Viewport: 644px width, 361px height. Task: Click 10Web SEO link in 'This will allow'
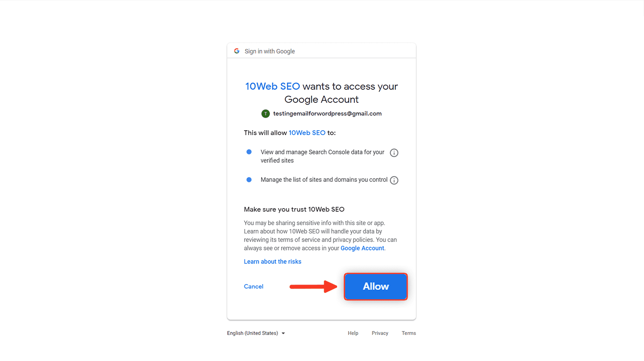tap(307, 133)
